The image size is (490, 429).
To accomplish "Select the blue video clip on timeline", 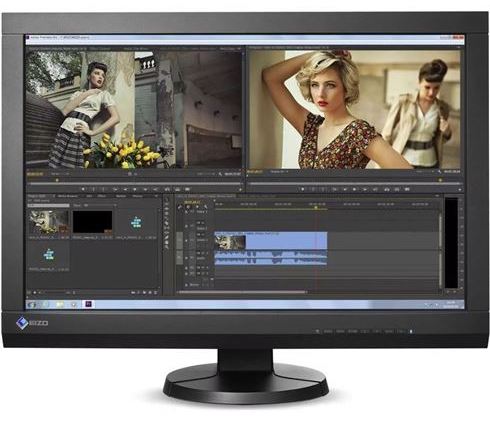I will (x=270, y=241).
